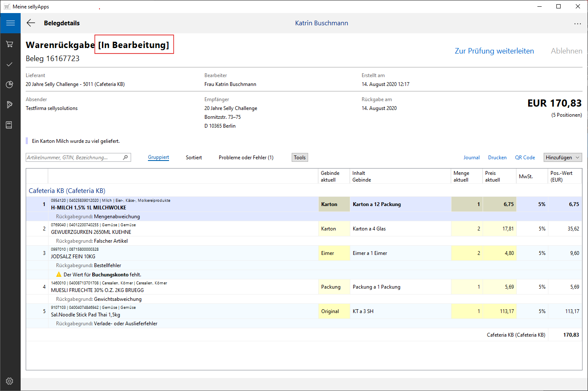Open the pie chart reports icon
Viewport: 588px width, 391px height.
pyautogui.click(x=10, y=84)
